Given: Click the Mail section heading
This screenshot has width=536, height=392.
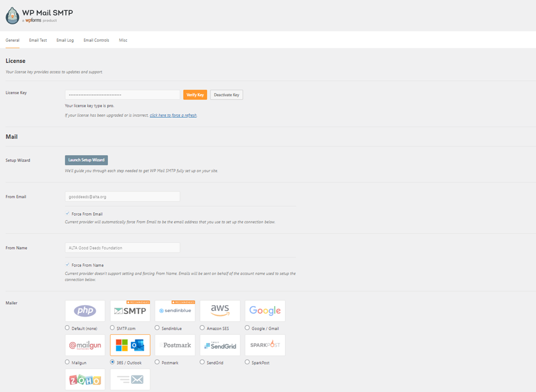Looking at the screenshot, I should tap(12, 137).
